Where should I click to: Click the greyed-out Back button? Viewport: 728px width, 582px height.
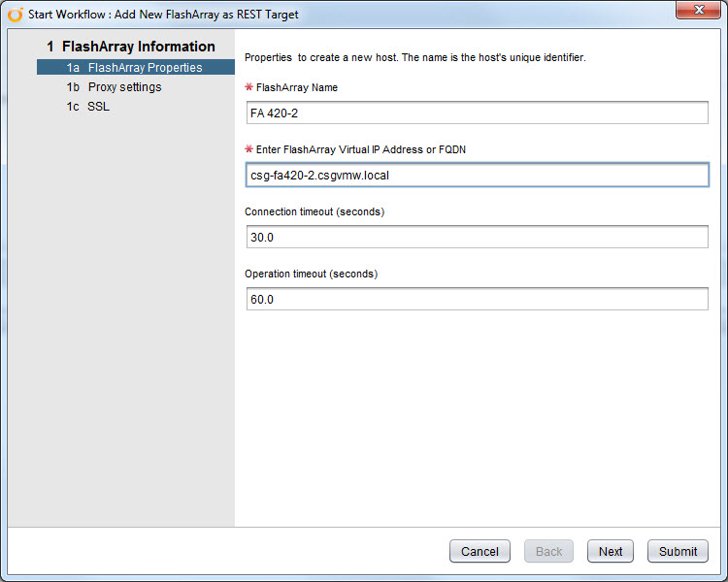(x=548, y=551)
